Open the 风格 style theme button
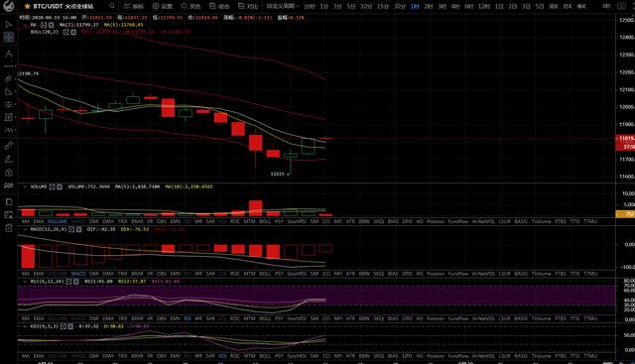The image size is (635, 364). pos(190,6)
